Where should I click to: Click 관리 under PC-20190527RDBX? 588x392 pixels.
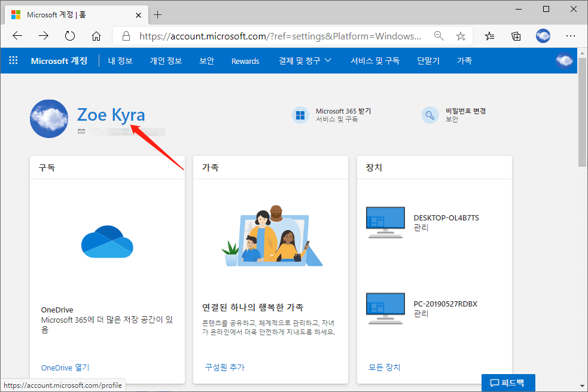coord(421,314)
